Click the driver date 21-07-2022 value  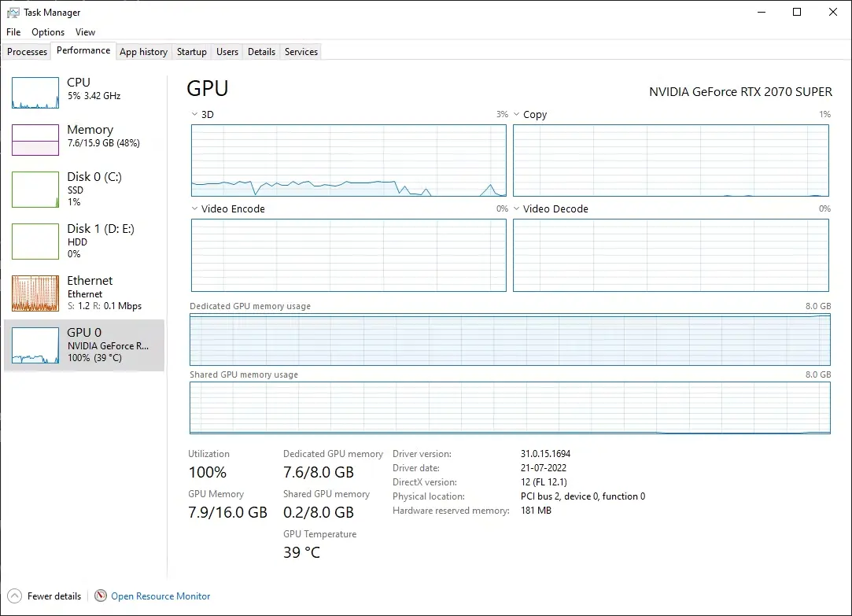click(x=544, y=467)
